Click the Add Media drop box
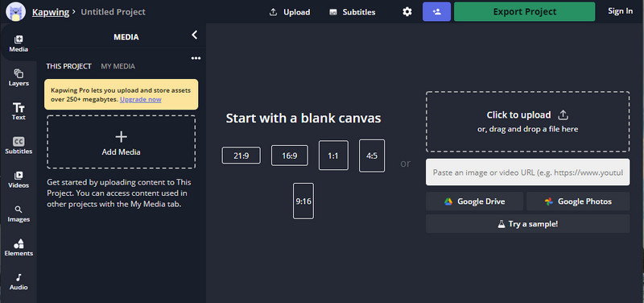Image resolution: width=644 pixels, height=303 pixels. 122,142
